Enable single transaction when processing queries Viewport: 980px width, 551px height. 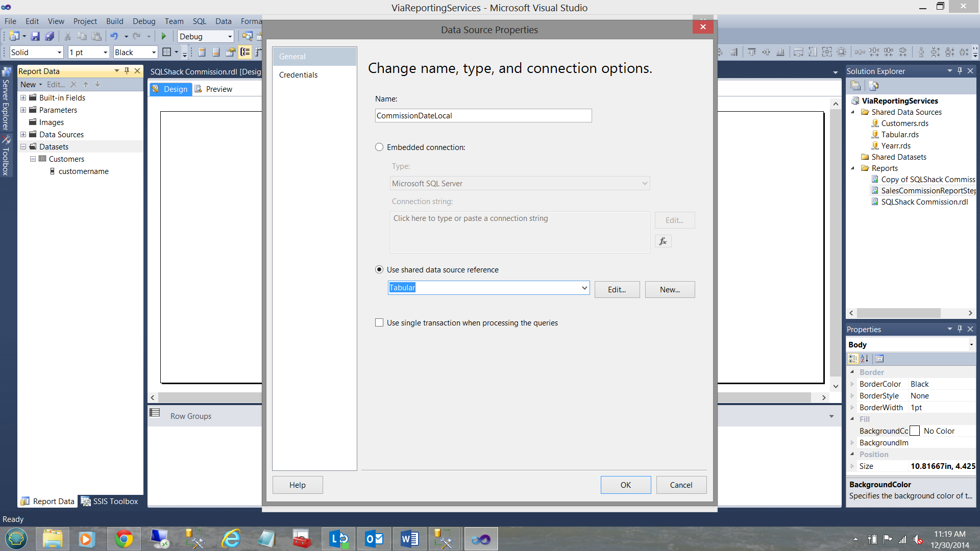(379, 323)
